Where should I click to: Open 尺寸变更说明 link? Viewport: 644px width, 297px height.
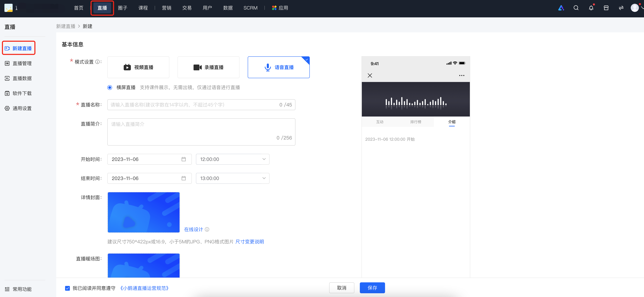click(x=249, y=241)
